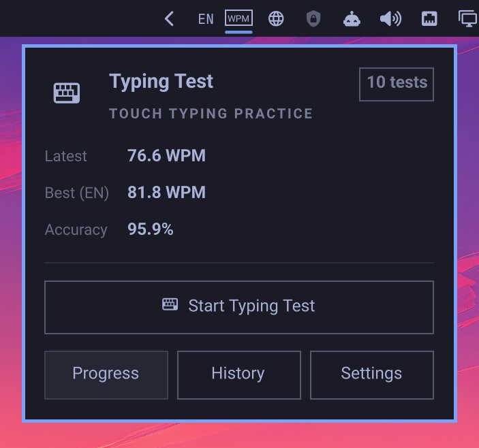Click the Latest label
This screenshot has height=448, width=479.
pos(65,156)
